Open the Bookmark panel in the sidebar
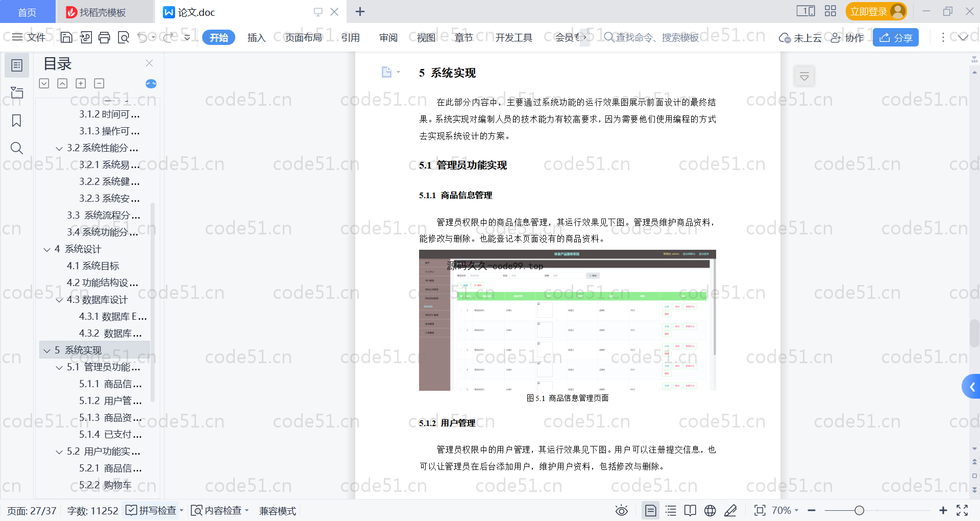980x521 pixels. [x=17, y=121]
